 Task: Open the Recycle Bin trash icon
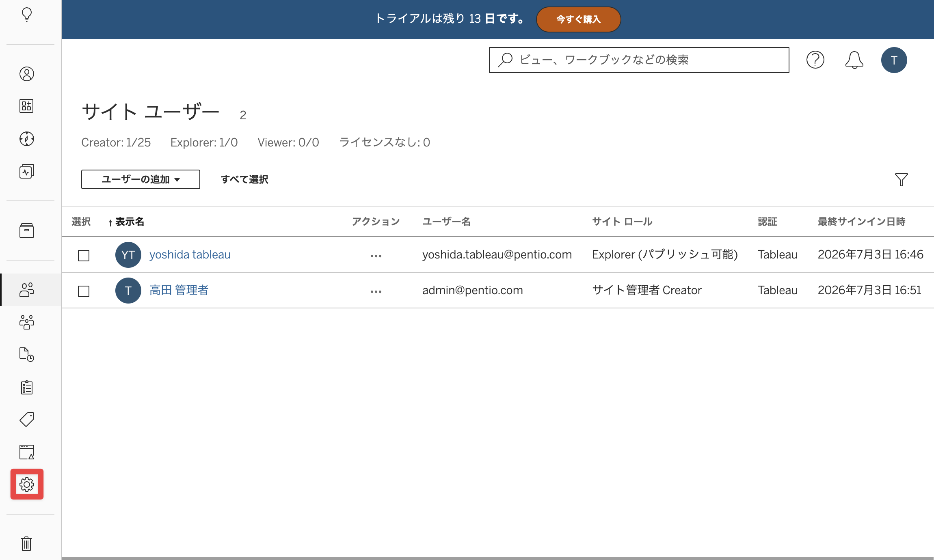pyautogui.click(x=27, y=544)
